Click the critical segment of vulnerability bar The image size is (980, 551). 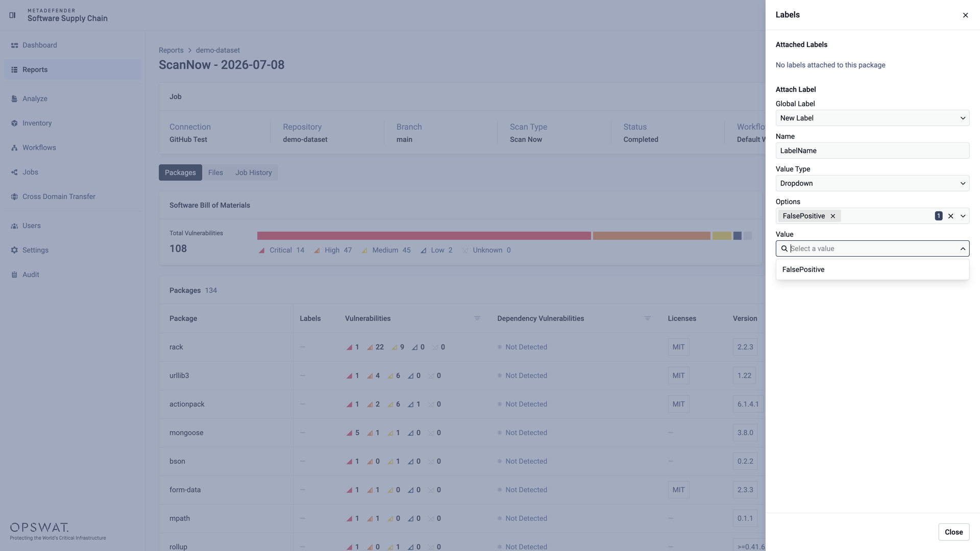424,236
